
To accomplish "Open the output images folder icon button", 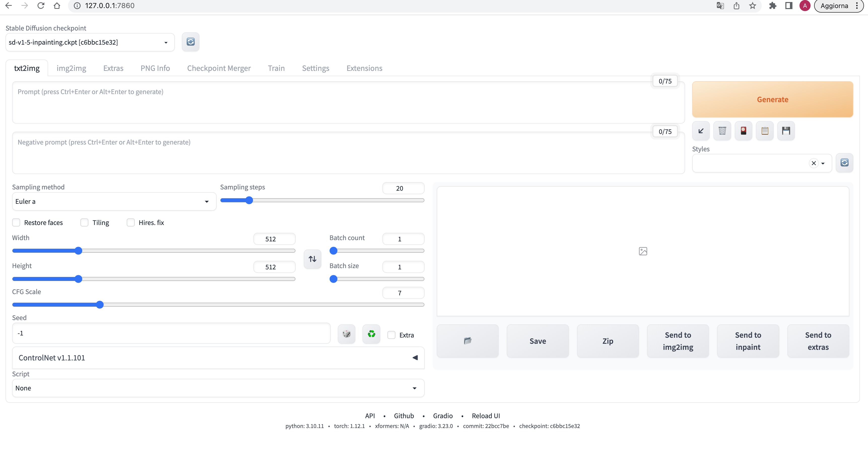I will click(467, 341).
